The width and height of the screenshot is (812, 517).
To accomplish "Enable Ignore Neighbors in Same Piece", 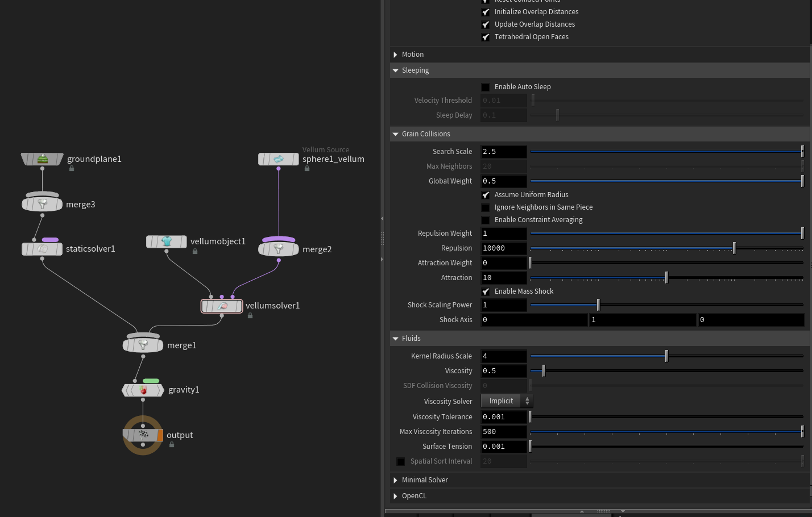I will (486, 207).
